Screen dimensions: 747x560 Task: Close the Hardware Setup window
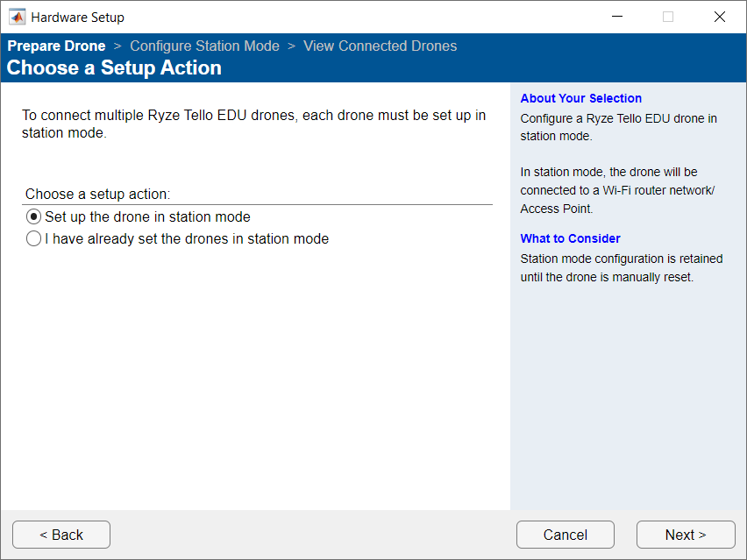click(x=720, y=16)
